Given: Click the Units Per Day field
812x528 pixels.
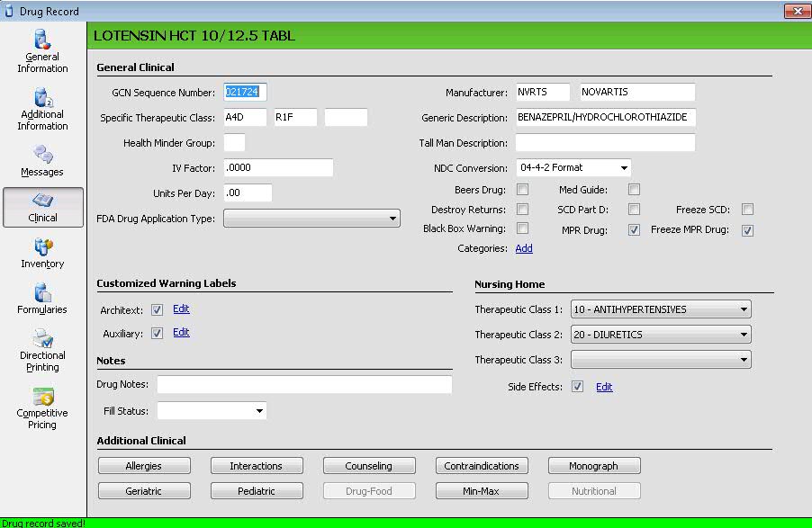Looking at the screenshot, I should tap(248, 193).
